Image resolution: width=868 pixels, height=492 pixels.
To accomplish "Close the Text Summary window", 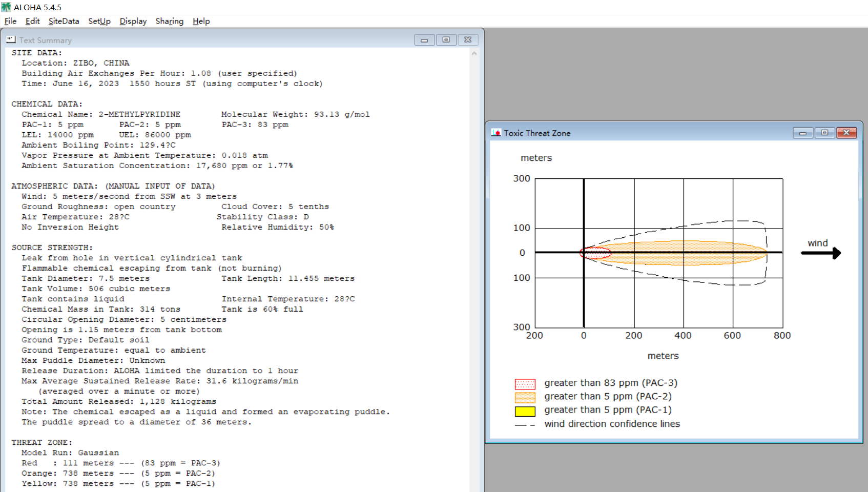I will [x=468, y=40].
